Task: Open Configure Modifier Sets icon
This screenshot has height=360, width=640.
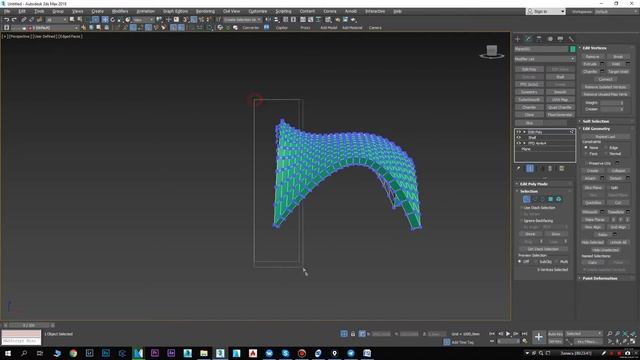Action: pyautogui.click(x=562, y=168)
